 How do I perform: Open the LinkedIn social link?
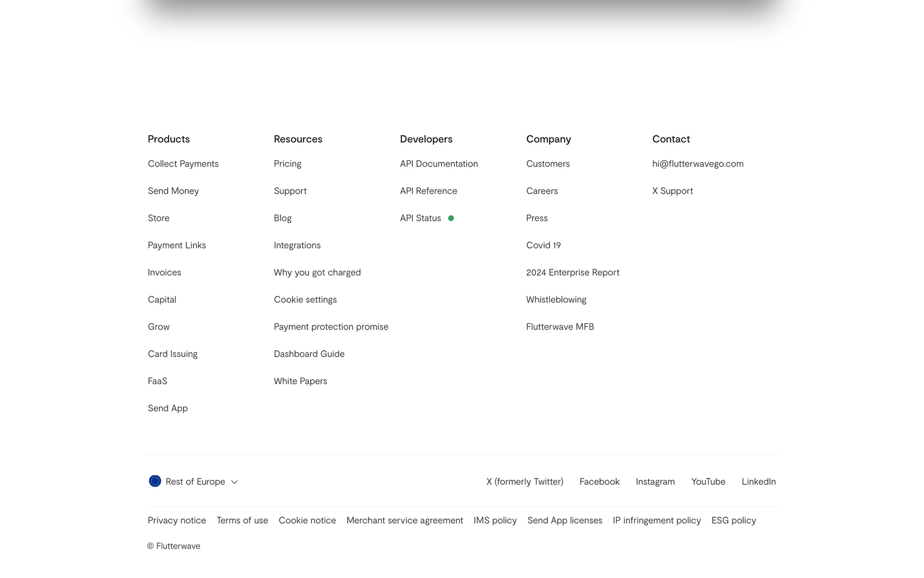coord(759,481)
